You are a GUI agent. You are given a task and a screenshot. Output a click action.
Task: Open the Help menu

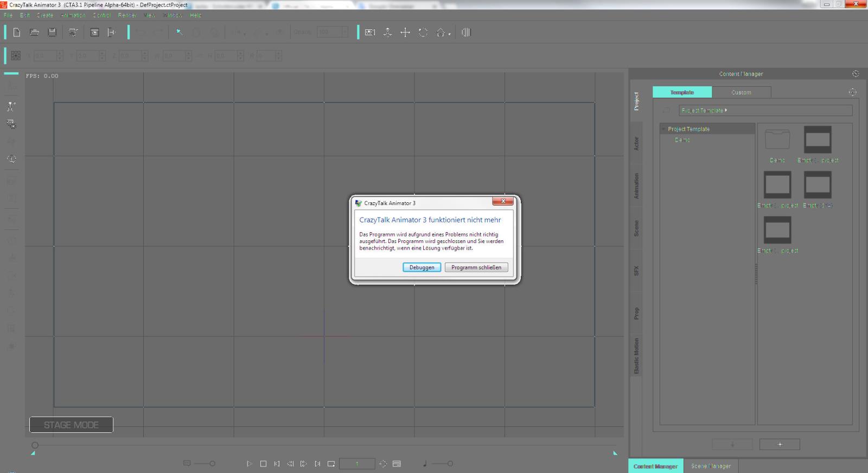196,15
